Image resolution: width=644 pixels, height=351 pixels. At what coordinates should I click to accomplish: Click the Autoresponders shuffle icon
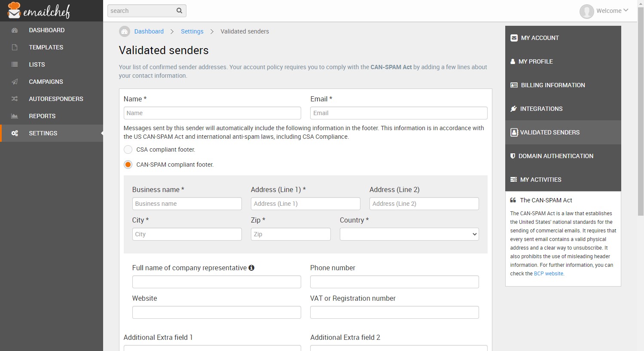coord(15,99)
